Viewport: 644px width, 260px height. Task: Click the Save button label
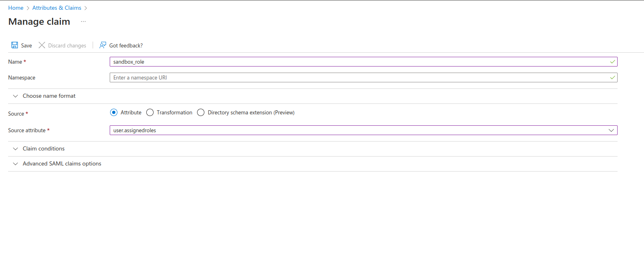click(26, 45)
